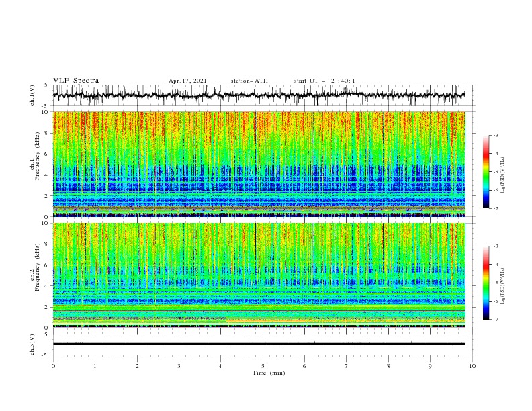Image resolution: width=532 pixels, height=411 pixels.
Task: Click the ch.2 "Frequency (kHz)" axis label
Action: (x=37, y=267)
